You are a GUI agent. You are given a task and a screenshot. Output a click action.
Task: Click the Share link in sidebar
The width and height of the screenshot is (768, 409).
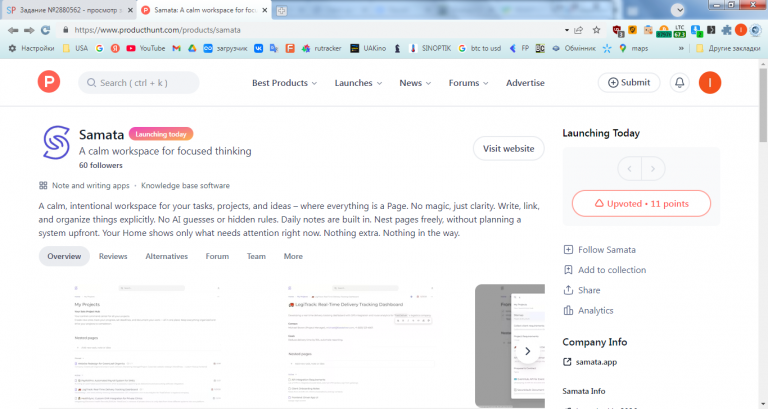pos(582,290)
